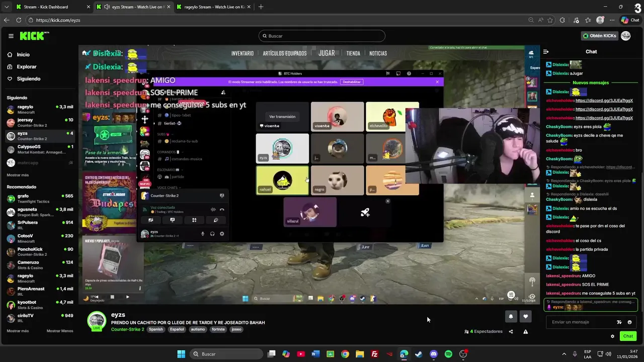
Task: Click the notification bell for eyzs
Action: 511,316
